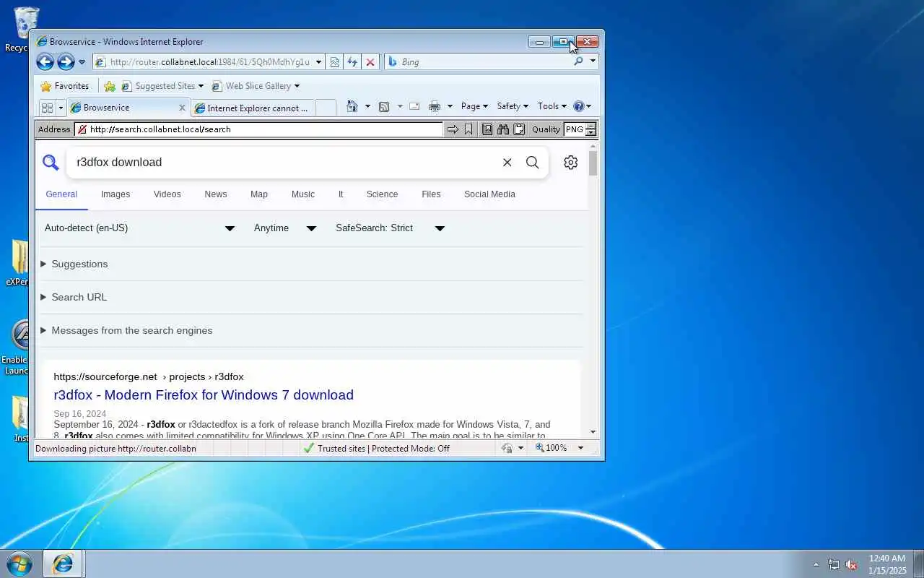Screen dimensions: 924x578
Task: Click the Bing magnifier search icon
Action: (578, 62)
